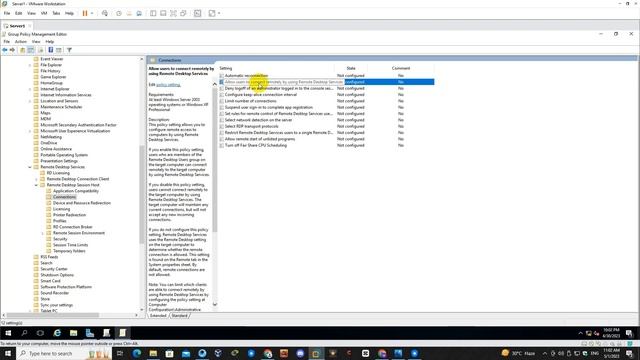Select the Server1 VM tab
The height and width of the screenshot is (360, 640).
pos(17,26)
